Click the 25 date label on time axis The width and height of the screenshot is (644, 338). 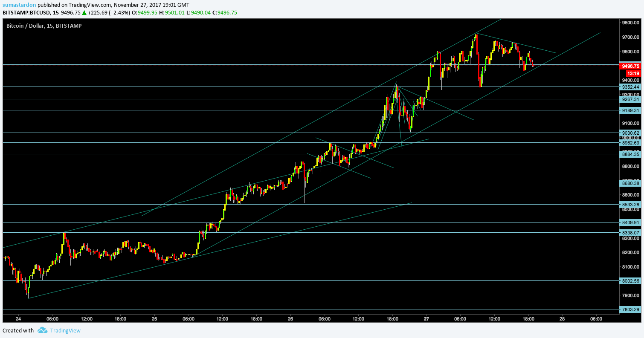click(x=154, y=319)
